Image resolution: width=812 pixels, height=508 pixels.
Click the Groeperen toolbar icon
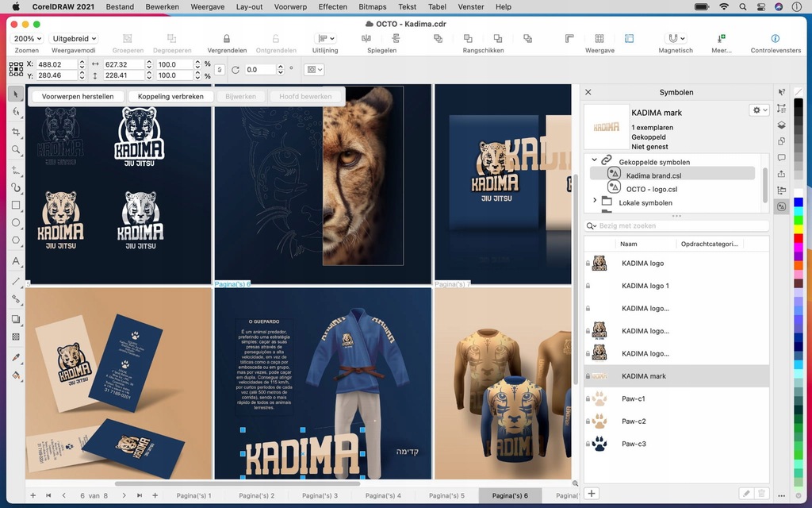126,38
